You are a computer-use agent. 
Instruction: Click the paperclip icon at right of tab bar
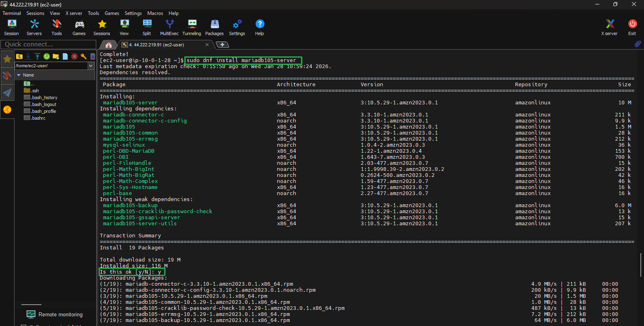click(638, 44)
